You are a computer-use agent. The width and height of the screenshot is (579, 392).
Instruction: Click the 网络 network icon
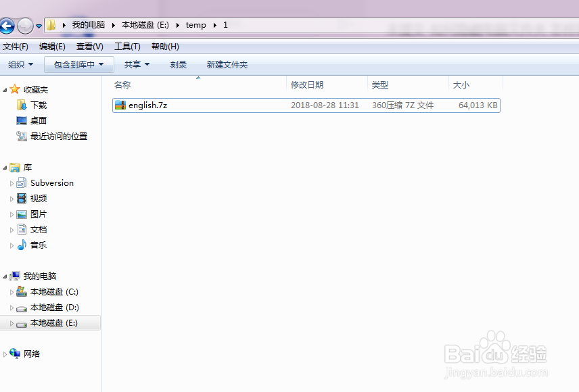tap(15, 353)
